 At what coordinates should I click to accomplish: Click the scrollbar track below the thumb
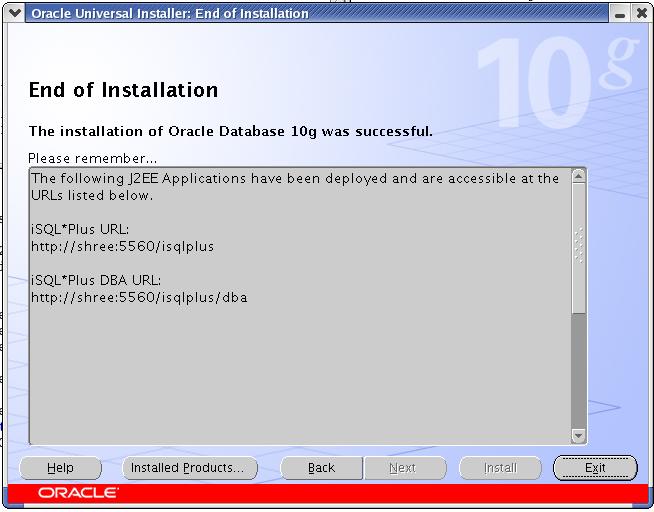579,371
